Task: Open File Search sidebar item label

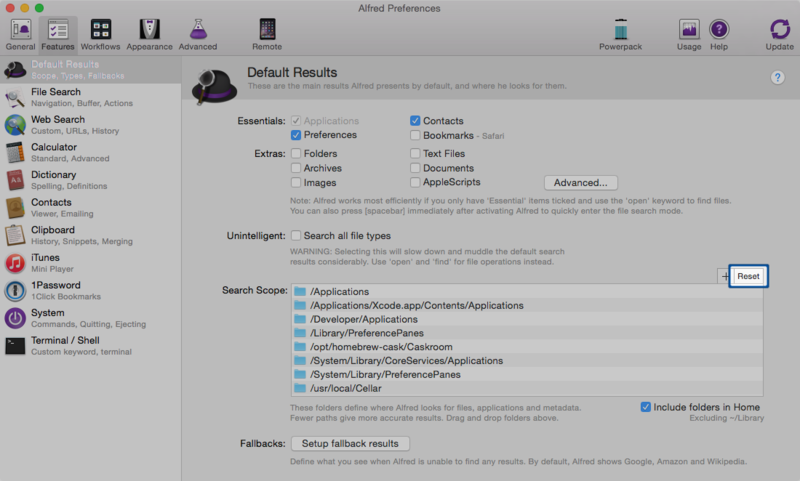Action: (56, 92)
